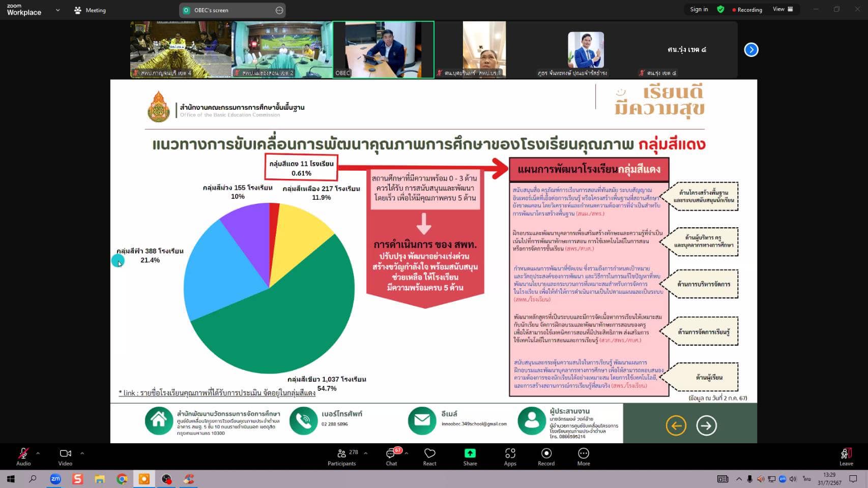Expand video settings chevron next to Video
This screenshot has width=868, height=488.
pyautogui.click(x=82, y=453)
